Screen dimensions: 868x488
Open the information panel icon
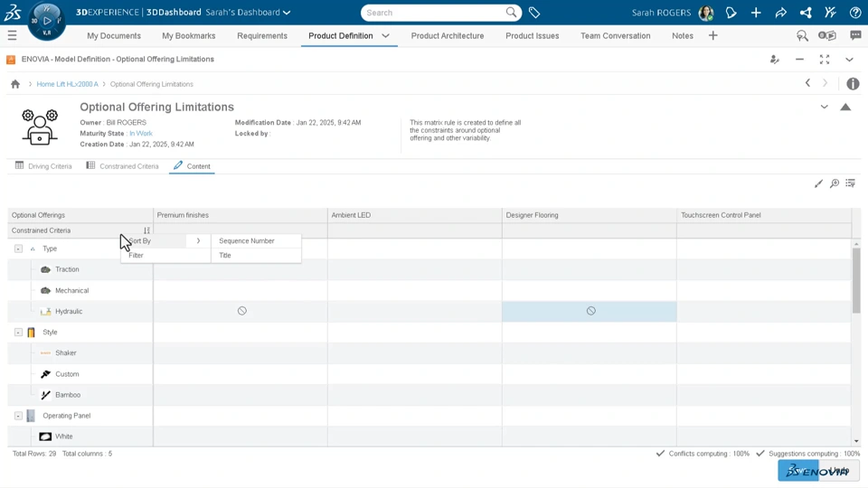pos(853,83)
